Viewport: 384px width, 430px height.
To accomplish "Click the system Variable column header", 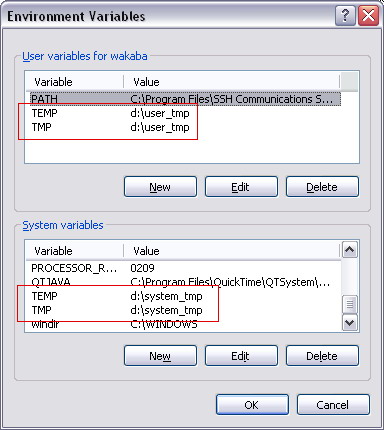I will point(75,251).
